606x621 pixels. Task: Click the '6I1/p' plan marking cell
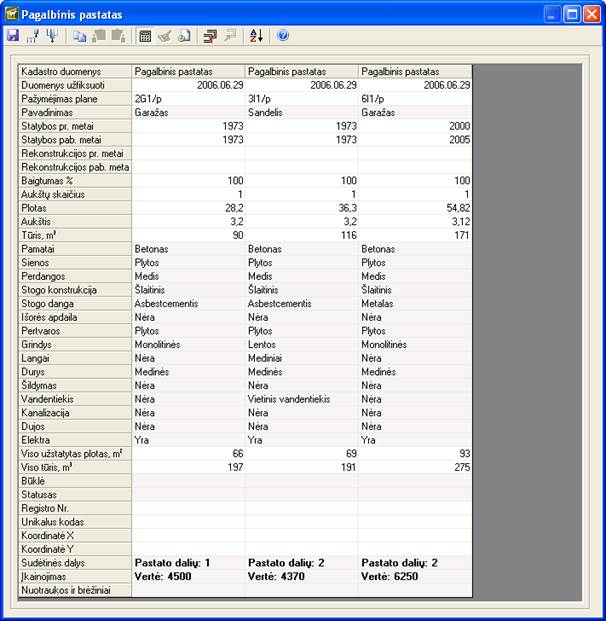415,99
